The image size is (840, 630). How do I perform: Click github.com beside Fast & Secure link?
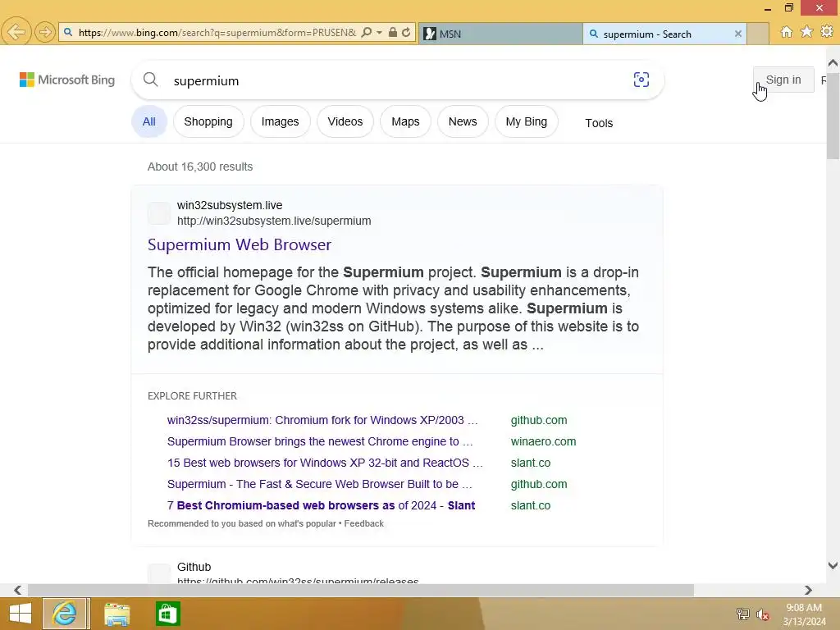click(x=539, y=484)
